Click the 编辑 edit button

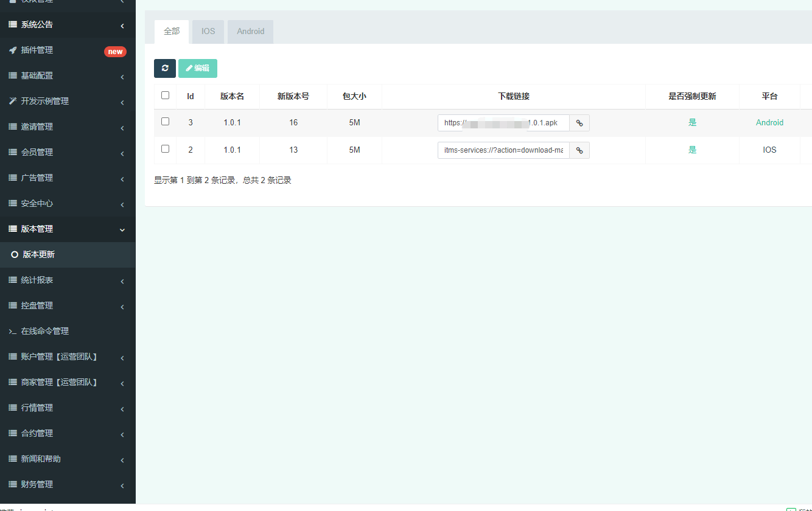[198, 68]
